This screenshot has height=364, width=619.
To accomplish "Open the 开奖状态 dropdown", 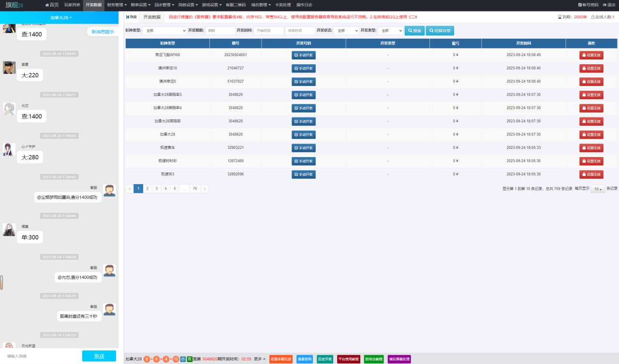I will coord(346,31).
